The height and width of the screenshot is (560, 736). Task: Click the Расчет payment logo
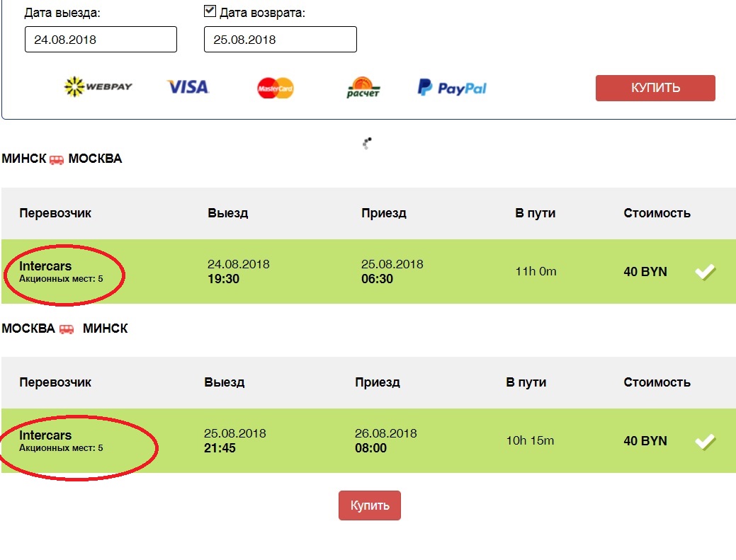363,87
